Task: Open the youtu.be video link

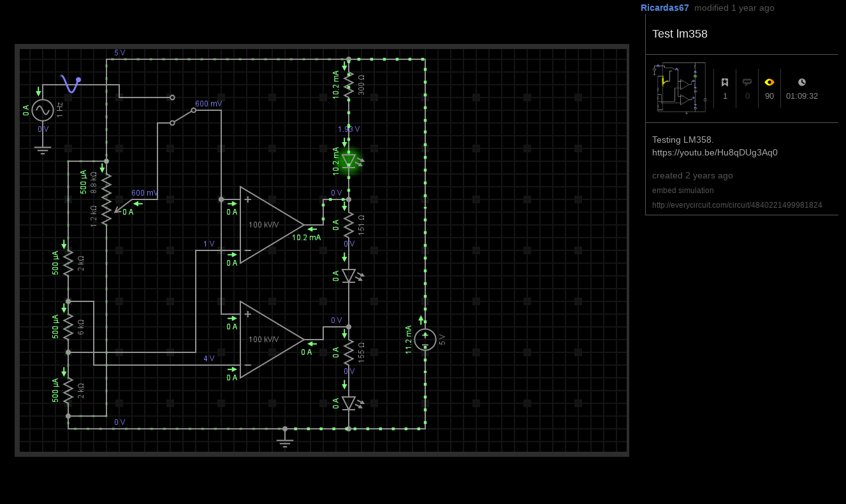Action: point(715,152)
